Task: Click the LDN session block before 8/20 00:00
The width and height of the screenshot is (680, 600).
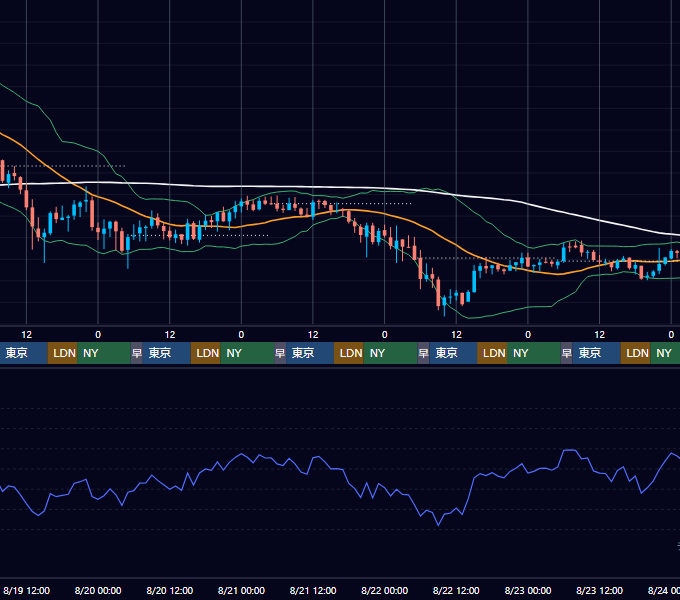Action: (62, 353)
